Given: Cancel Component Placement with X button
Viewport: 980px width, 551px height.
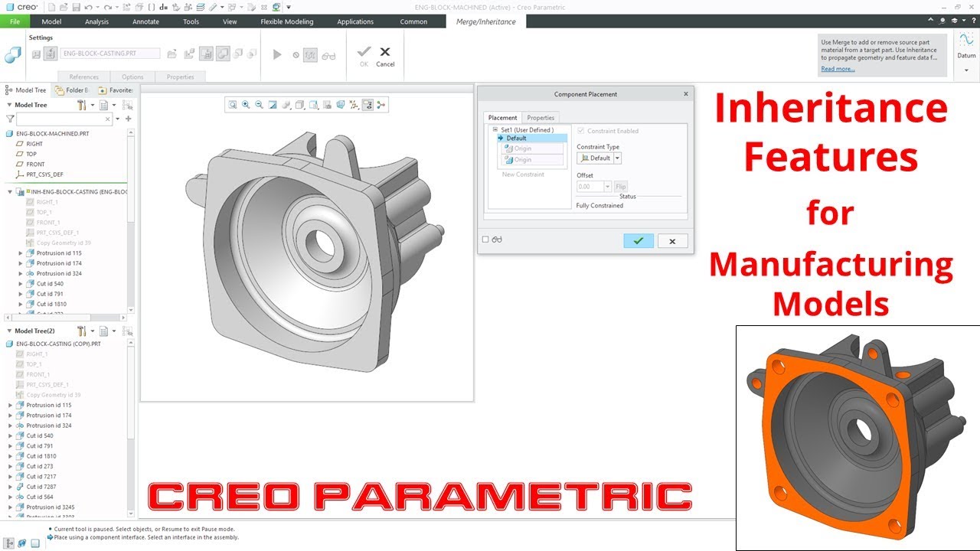Looking at the screenshot, I should tap(672, 241).
